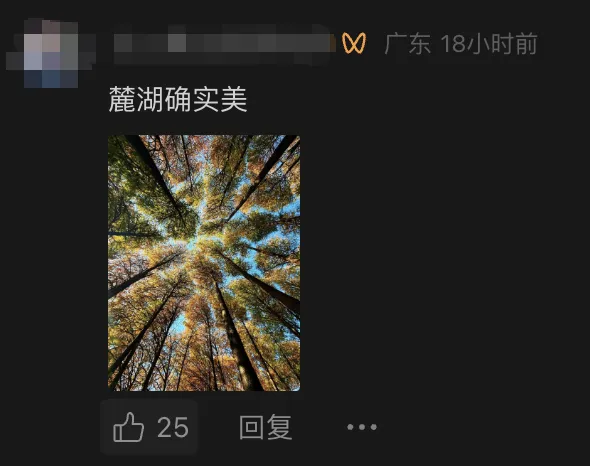The height and width of the screenshot is (466, 590).
Task: Click the orange butterfly badge icon
Action: coord(354,43)
